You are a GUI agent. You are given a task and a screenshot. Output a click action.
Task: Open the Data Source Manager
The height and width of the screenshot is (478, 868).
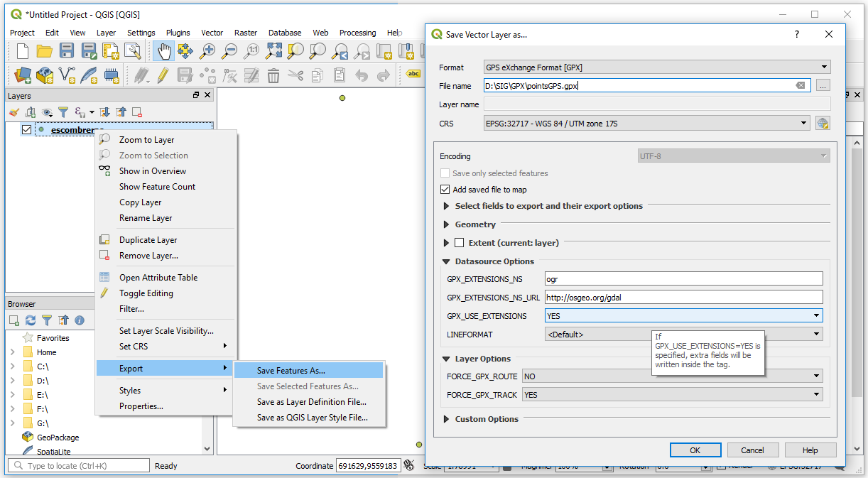21,75
